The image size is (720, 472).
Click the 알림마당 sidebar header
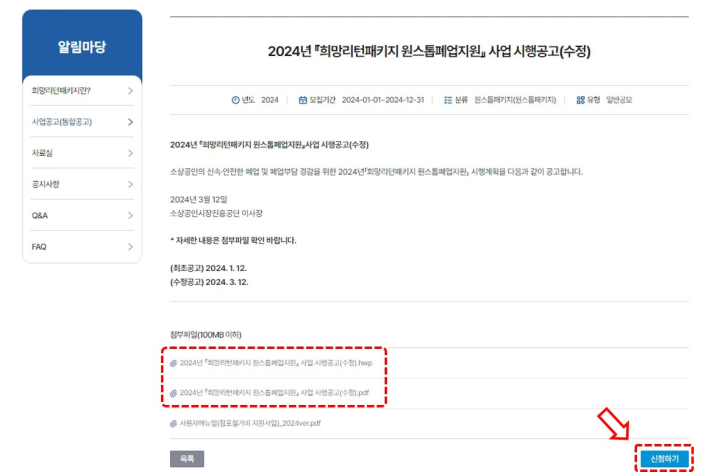coord(82,47)
